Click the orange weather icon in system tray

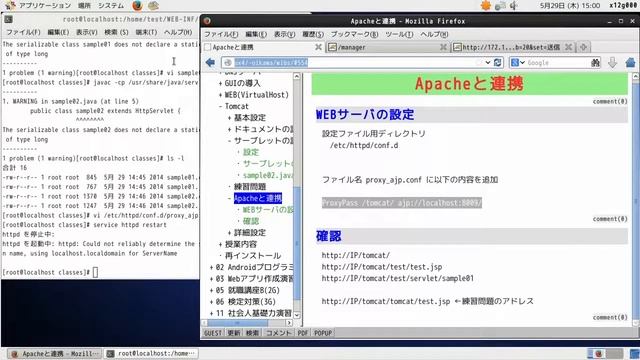(x=486, y=6)
